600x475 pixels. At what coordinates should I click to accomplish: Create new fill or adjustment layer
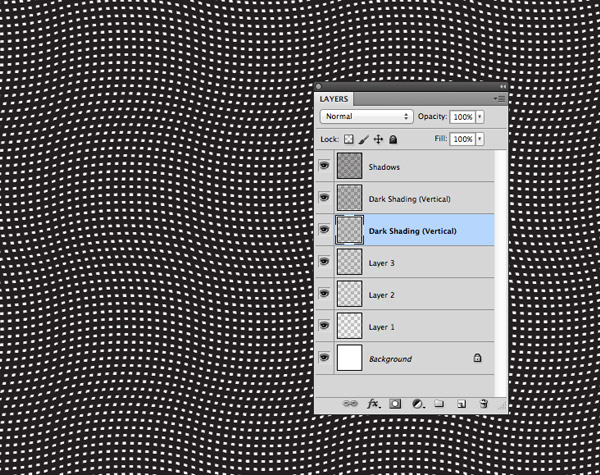tap(417, 404)
